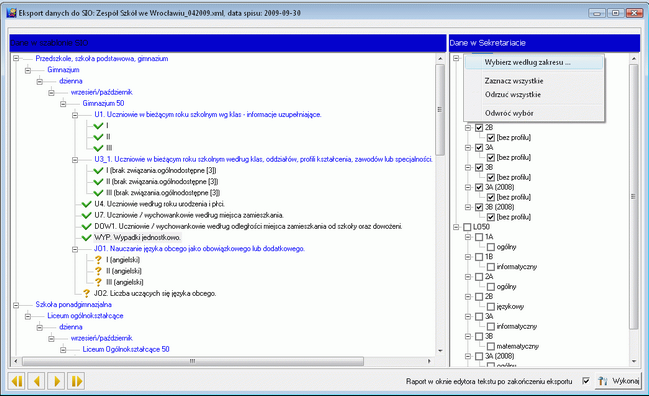Collapse the JO1 Nauczanie języka obcego node

point(75,249)
